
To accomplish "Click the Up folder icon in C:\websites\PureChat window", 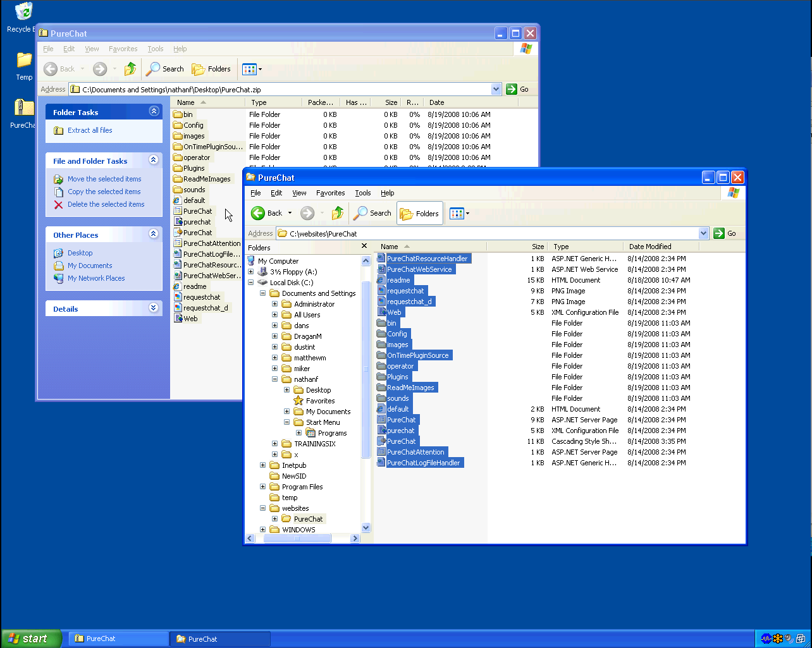I will coord(338,213).
